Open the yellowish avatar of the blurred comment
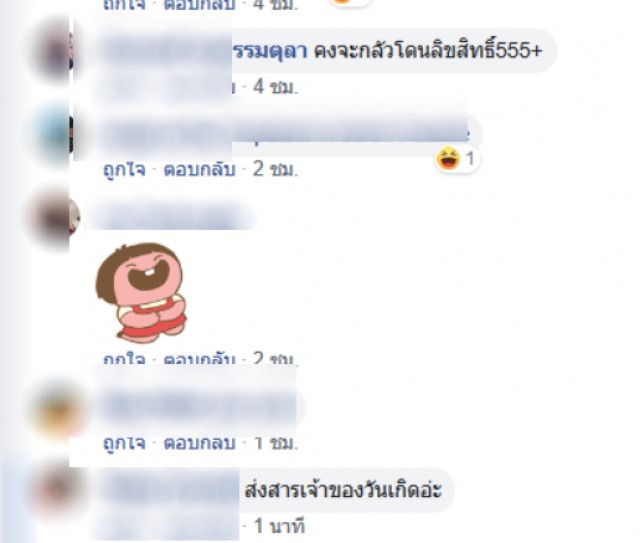The height and width of the screenshot is (543, 640). pyautogui.click(x=61, y=410)
